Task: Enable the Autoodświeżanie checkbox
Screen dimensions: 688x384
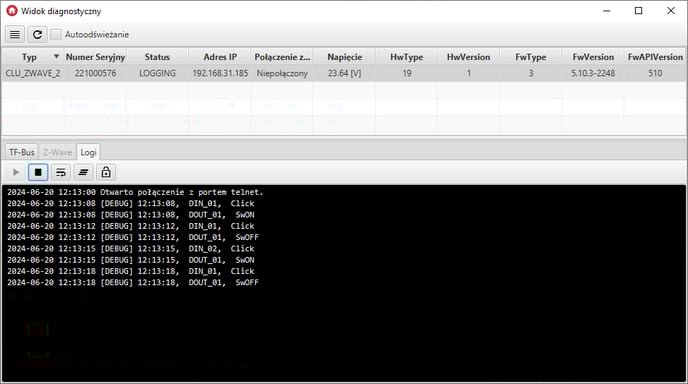Action: coord(56,34)
